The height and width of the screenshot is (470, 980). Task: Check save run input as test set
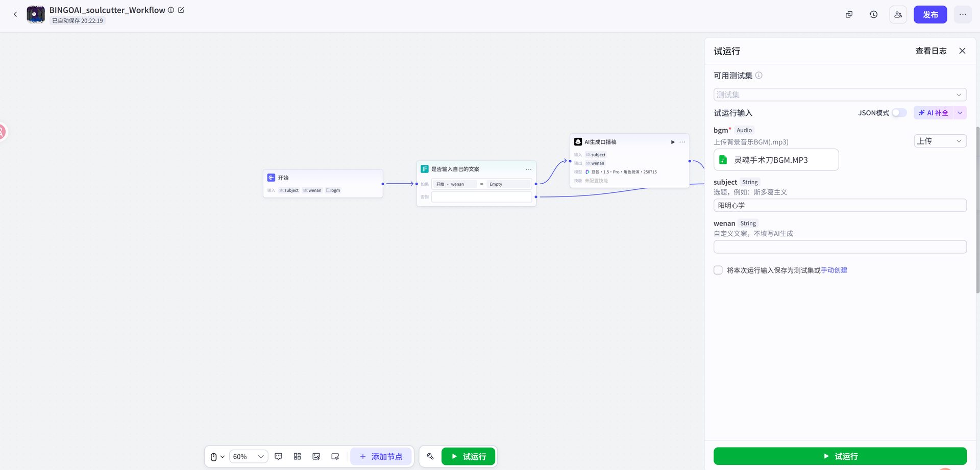718,270
